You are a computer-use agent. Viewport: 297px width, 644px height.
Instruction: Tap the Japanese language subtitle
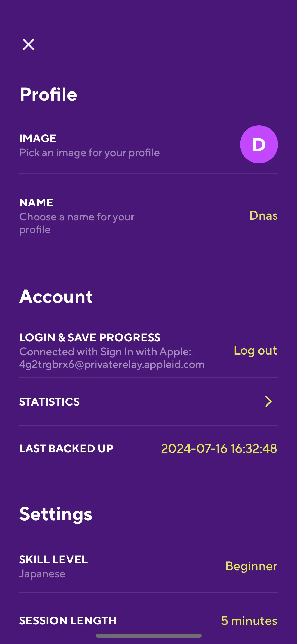tap(42, 574)
